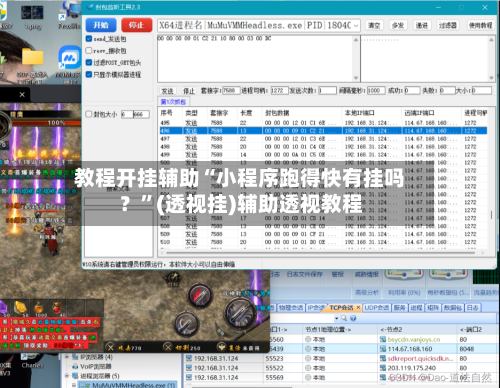The width and height of the screenshot is (500, 388).
Task: Switch to the 物理会话 tab
Action: (x=290, y=308)
